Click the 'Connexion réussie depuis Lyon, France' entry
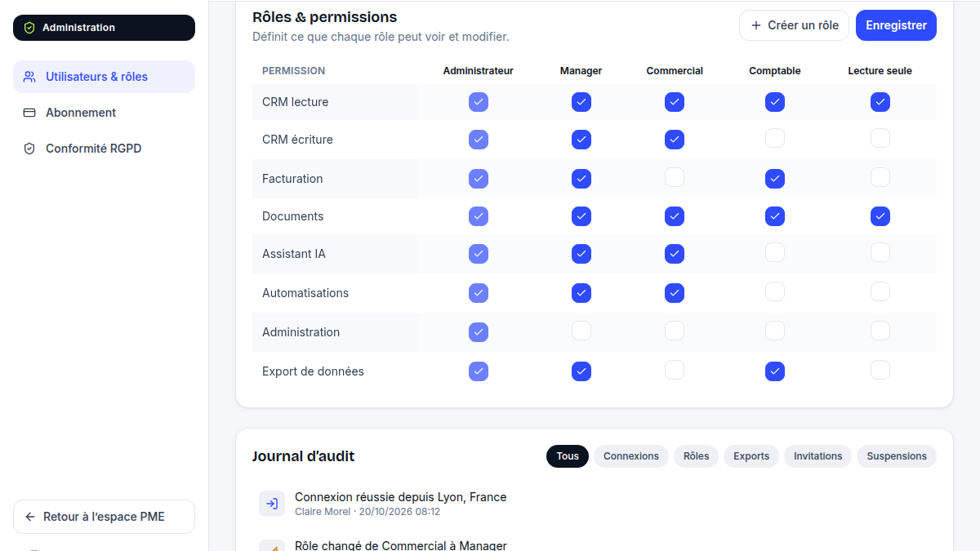 click(401, 497)
